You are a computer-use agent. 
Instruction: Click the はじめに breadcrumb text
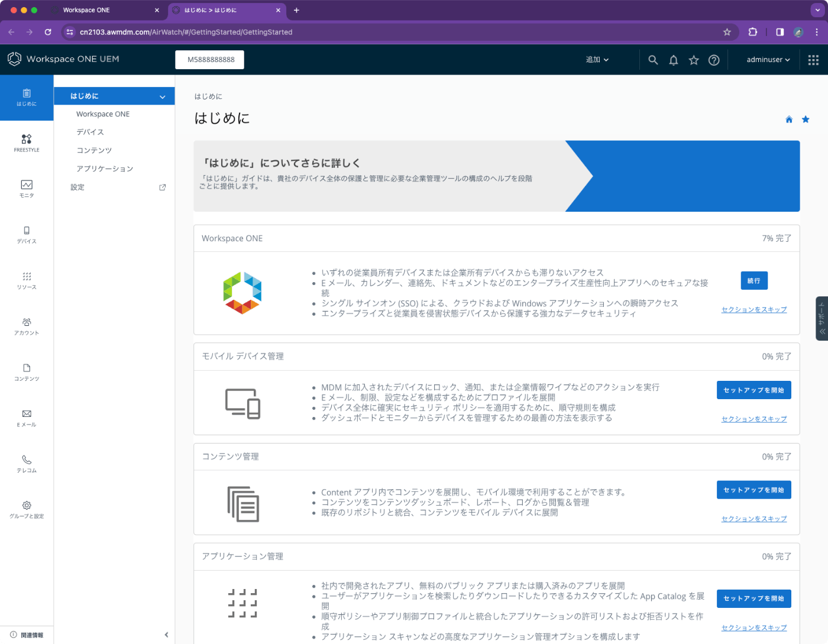208,96
